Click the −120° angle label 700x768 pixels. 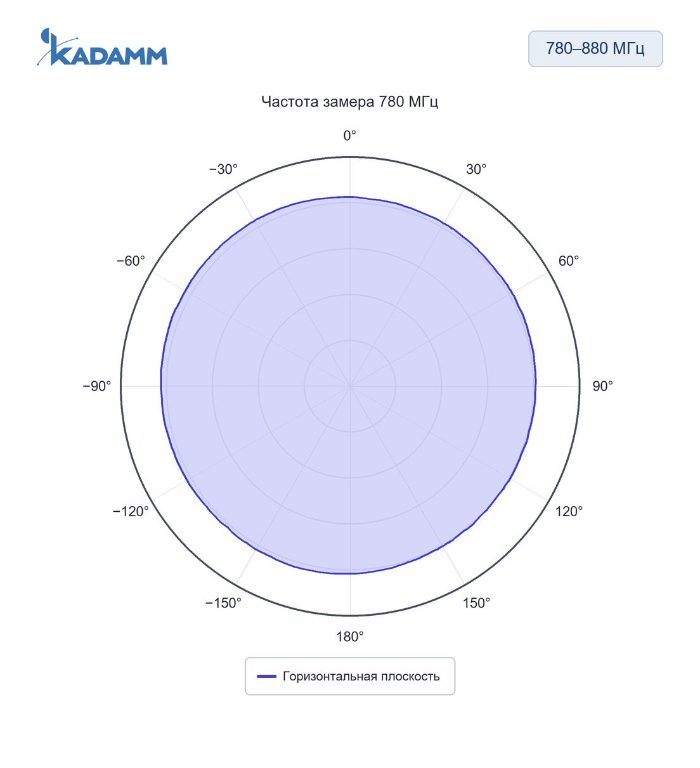click(x=131, y=512)
